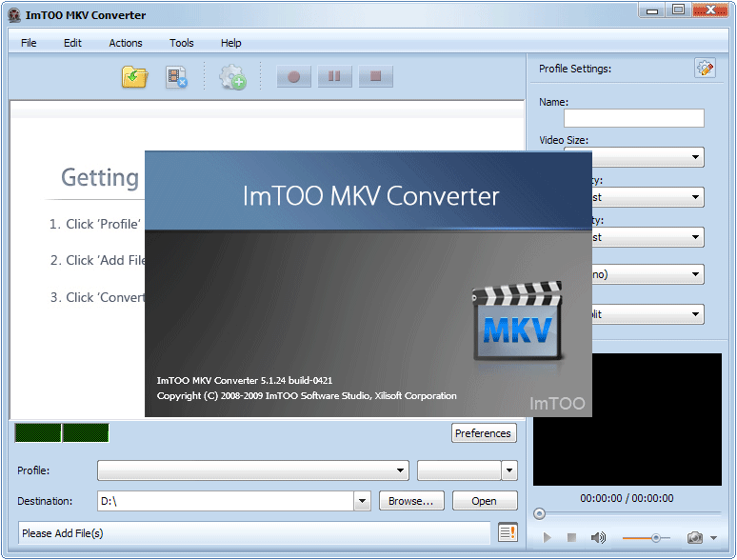
Task: Click the Add Profile gear icon
Action: click(232, 77)
